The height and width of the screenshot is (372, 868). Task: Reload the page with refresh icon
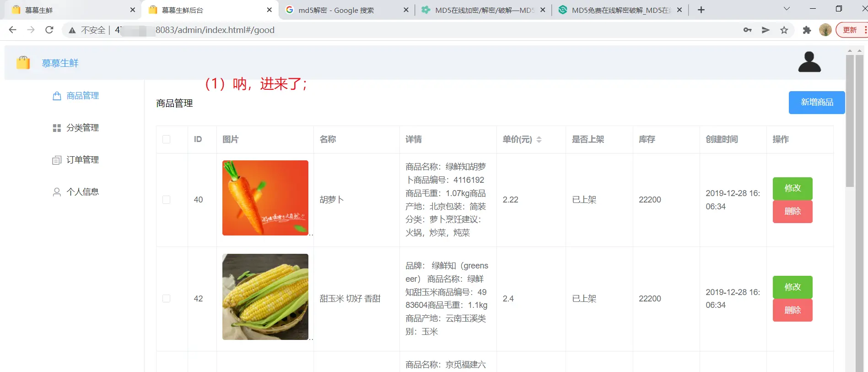tap(49, 30)
